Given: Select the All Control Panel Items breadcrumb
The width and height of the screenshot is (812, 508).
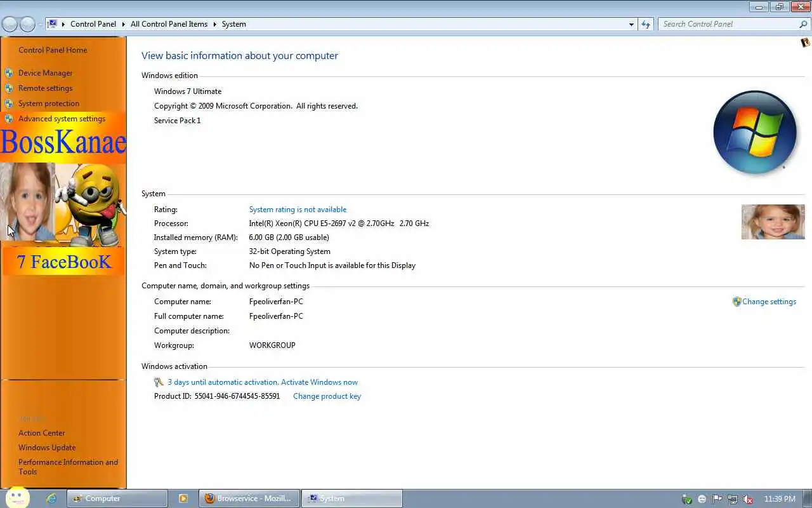Looking at the screenshot, I should (169, 24).
